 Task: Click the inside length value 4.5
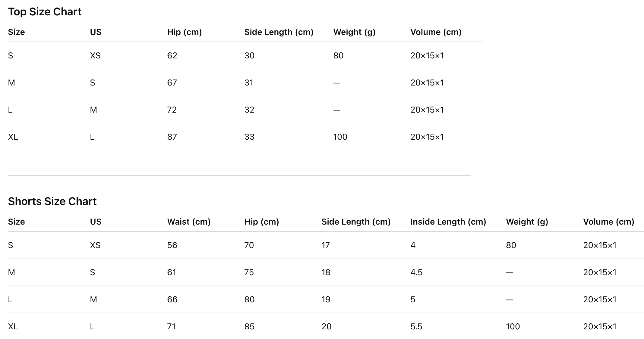coord(416,272)
